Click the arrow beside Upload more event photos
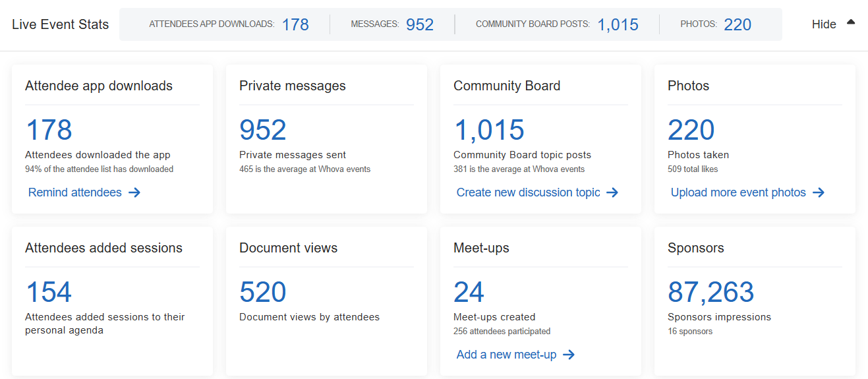The width and height of the screenshot is (868, 379). (x=819, y=192)
